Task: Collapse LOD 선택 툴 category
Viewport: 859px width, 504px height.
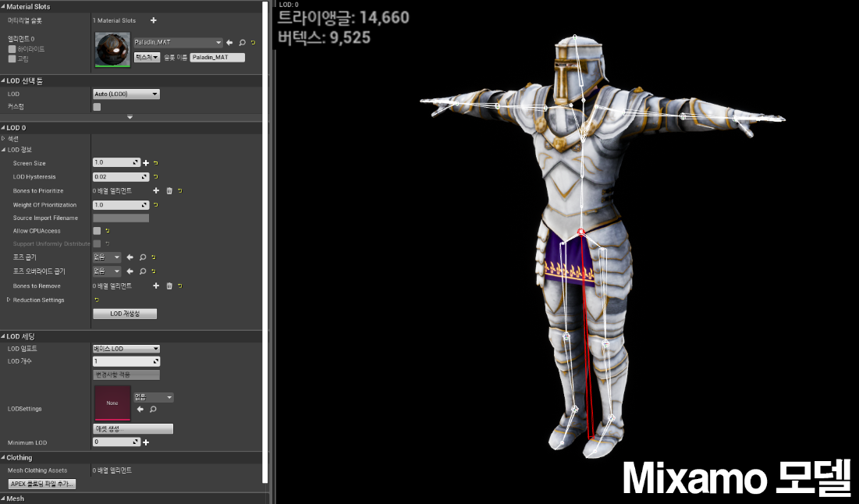Action: pyautogui.click(x=3, y=81)
